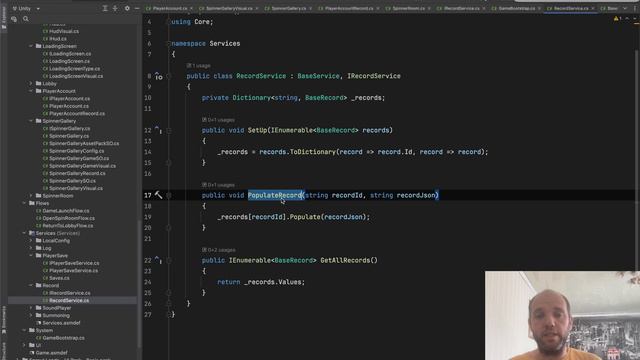This screenshot has height=360, width=640.
Task: Open the explorer settings gear
Action: pyautogui.click(x=127, y=8)
